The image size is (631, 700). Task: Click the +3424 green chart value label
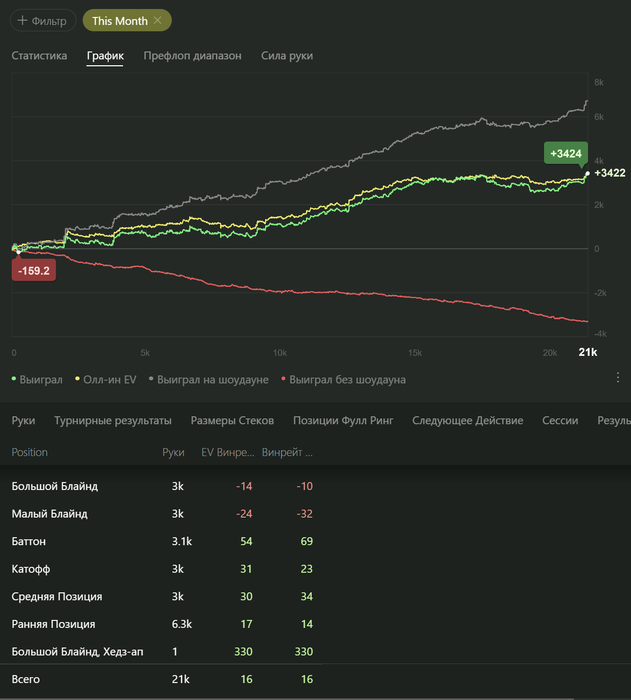[x=566, y=154]
